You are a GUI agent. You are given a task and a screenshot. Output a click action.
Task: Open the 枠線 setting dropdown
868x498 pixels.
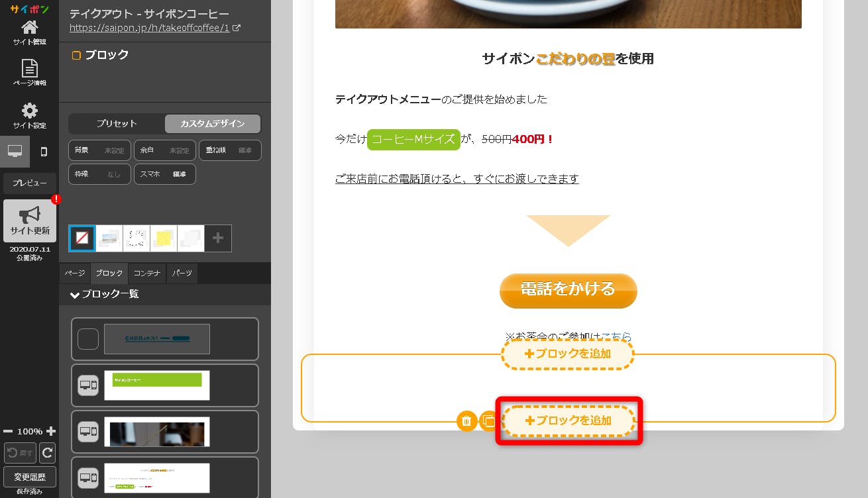click(99, 174)
